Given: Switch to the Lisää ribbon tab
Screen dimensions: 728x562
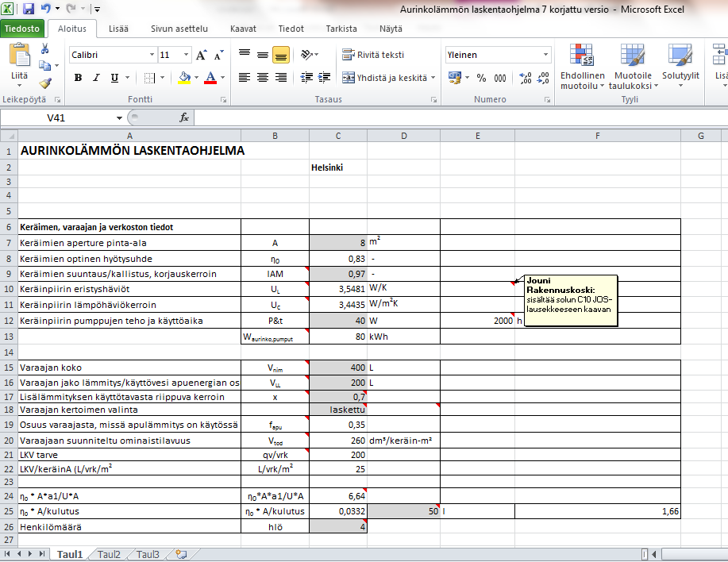Looking at the screenshot, I should [118, 29].
